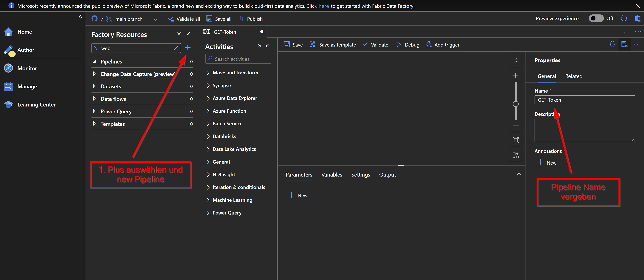Clear the web filter text
Image resolution: width=644 pixels, height=280 pixels.
tap(176, 48)
